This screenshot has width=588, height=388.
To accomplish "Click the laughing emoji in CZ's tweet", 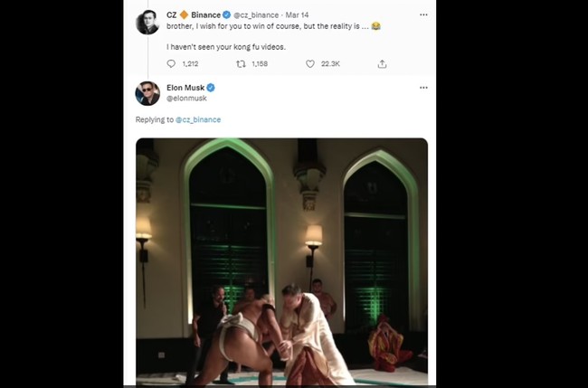I will click(375, 28).
